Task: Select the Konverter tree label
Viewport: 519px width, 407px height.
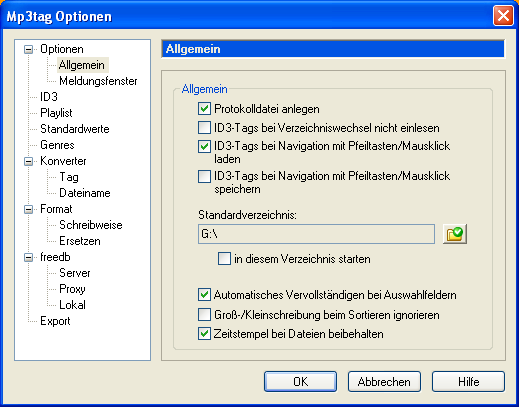Action: click(63, 161)
